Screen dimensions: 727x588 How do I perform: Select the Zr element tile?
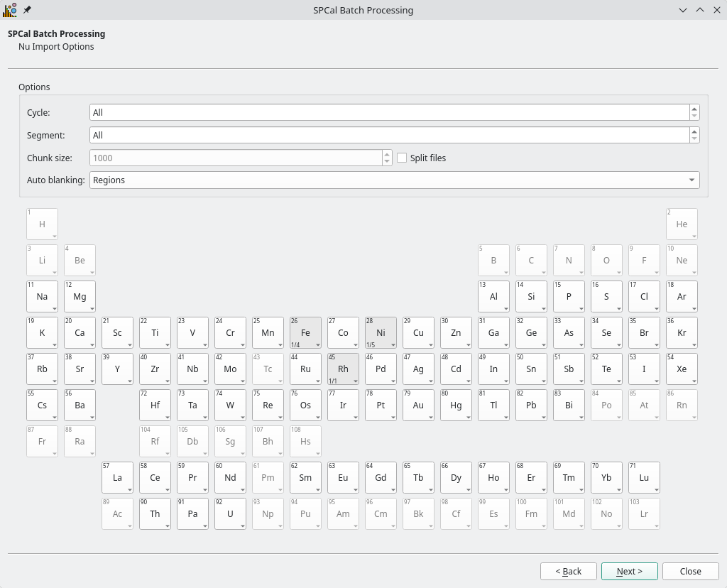click(155, 369)
